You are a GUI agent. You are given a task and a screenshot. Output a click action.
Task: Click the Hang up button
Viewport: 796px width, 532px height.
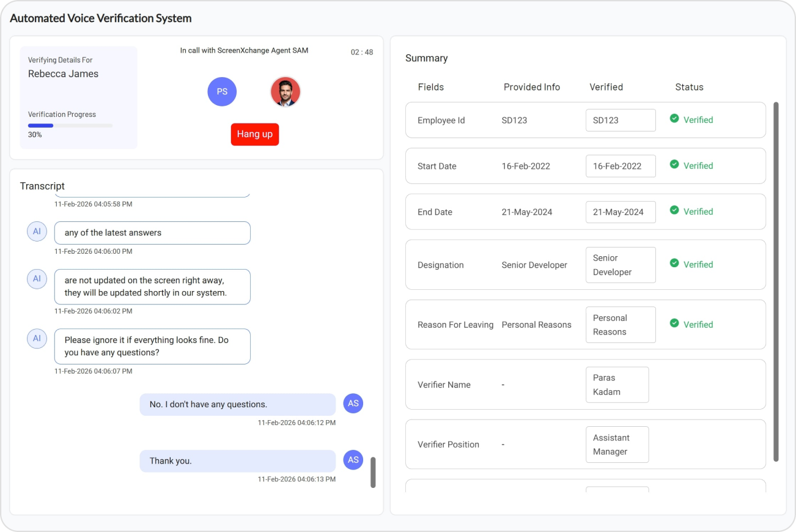[x=255, y=134]
